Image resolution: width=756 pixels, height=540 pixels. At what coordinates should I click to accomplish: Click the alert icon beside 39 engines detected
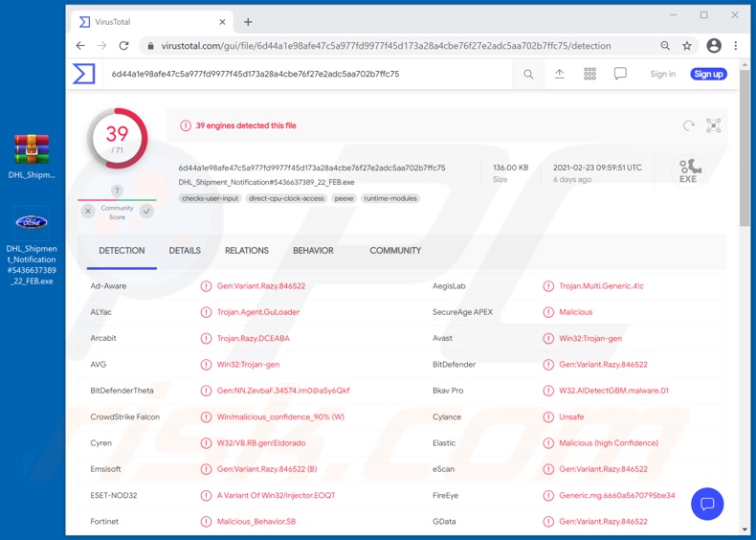click(x=186, y=125)
